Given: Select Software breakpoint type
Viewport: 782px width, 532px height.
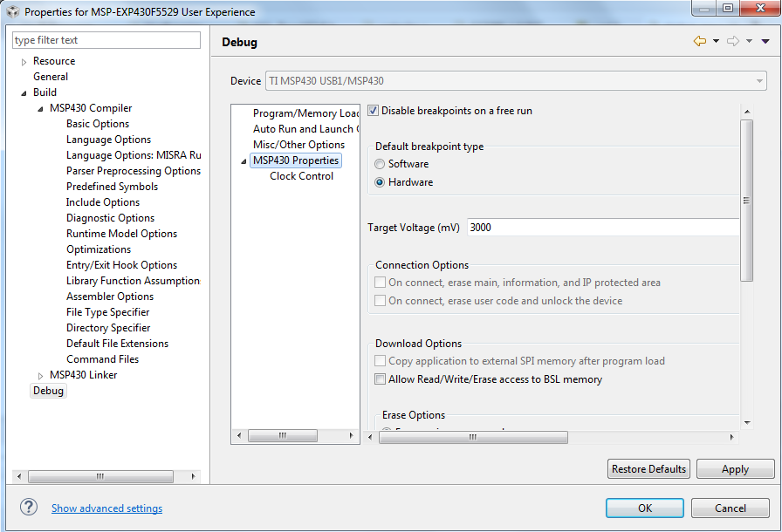Looking at the screenshot, I should pos(380,164).
